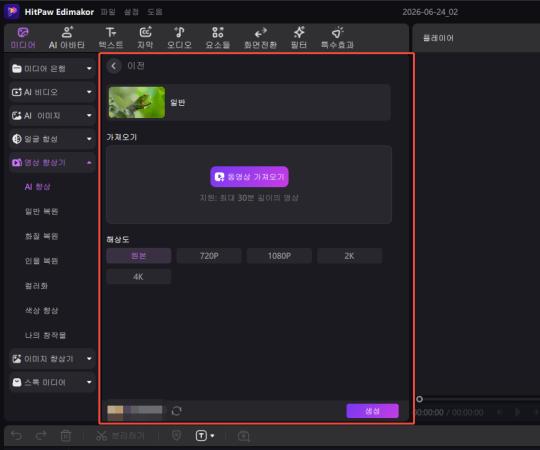Select the 4K resolution option
Image resolution: width=540 pixels, height=450 pixels.
[139, 276]
